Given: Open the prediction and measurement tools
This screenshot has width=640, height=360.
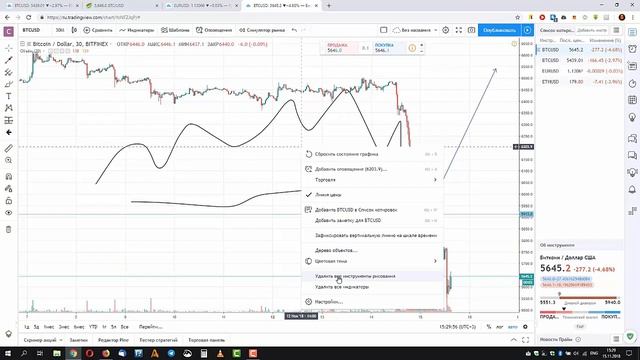Looking at the screenshot, I should (x=9, y=120).
